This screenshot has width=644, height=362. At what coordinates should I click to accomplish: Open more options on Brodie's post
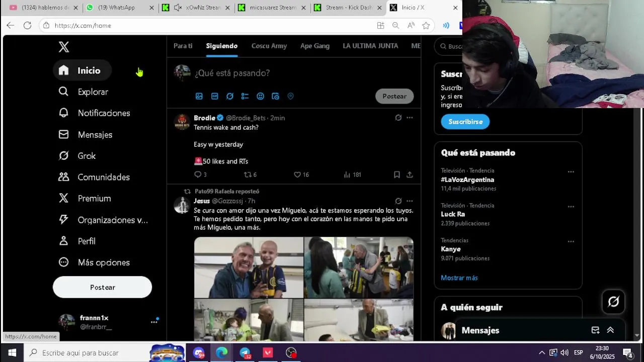[410, 118]
